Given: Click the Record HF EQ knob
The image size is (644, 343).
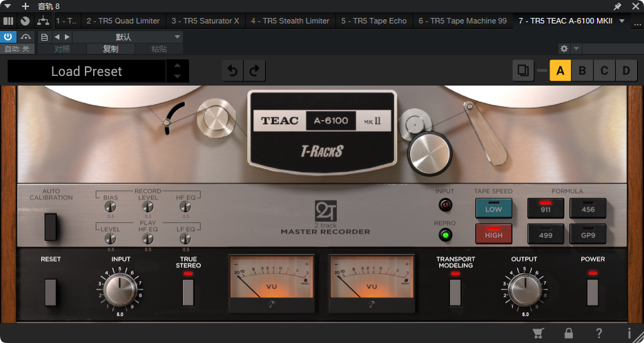Looking at the screenshot, I should (186, 206).
